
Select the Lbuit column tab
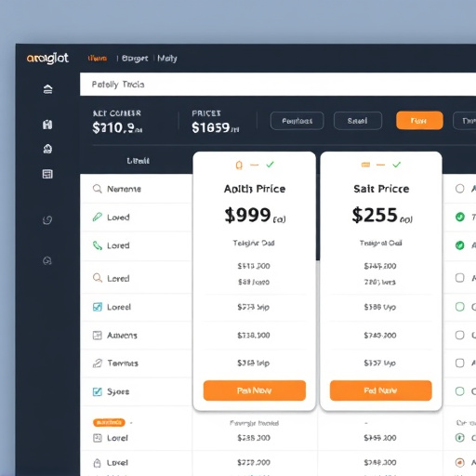(138, 161)
